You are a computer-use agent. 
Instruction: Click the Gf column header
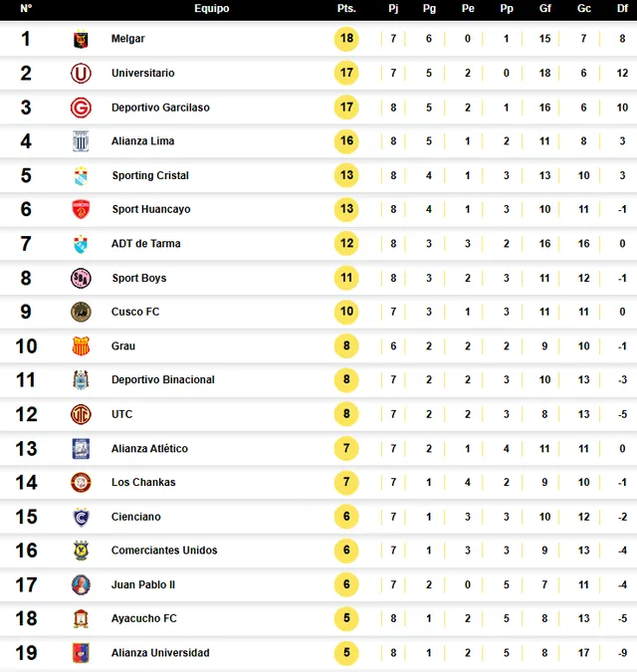(x=544, y=8)
